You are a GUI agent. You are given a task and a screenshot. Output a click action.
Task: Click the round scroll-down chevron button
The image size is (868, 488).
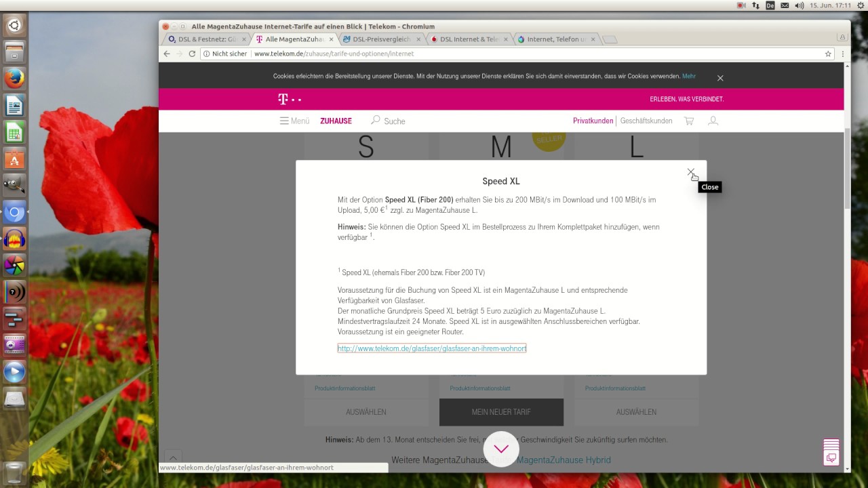pyautogui.click(x=501, y=449)
